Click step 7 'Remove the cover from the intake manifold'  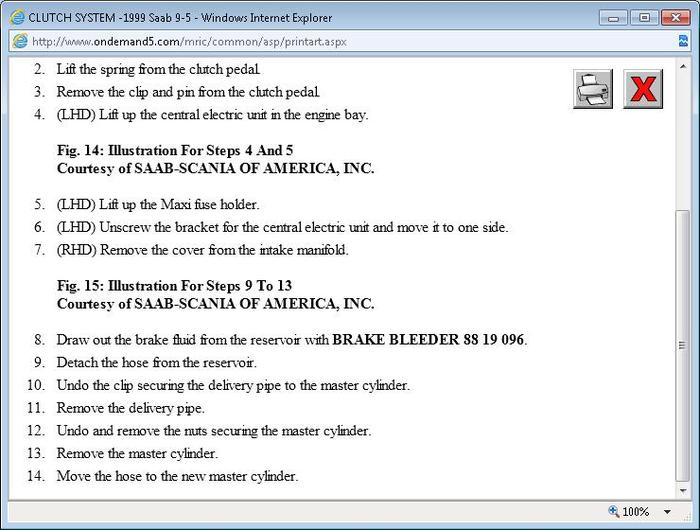[x=202, y=250]
